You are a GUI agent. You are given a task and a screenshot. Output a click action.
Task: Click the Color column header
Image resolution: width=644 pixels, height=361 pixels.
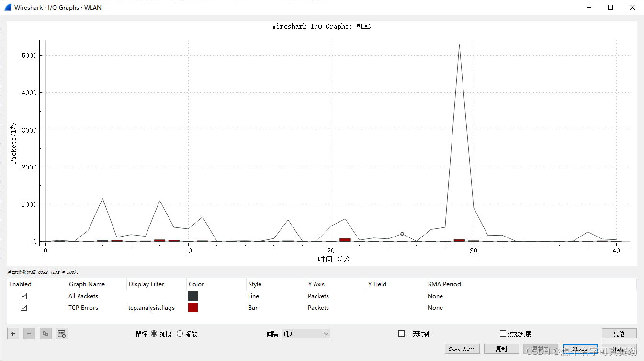(x=216, y=284)
